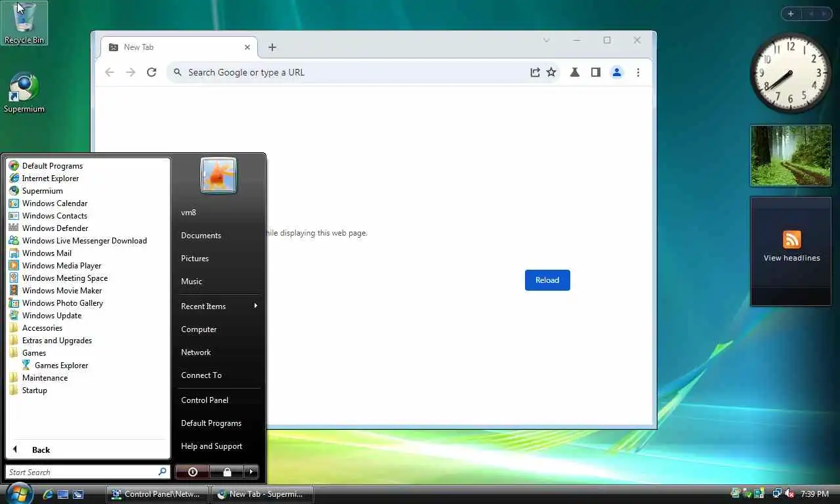Select the Supermium desktop shortcut

[x=24, y=93]
